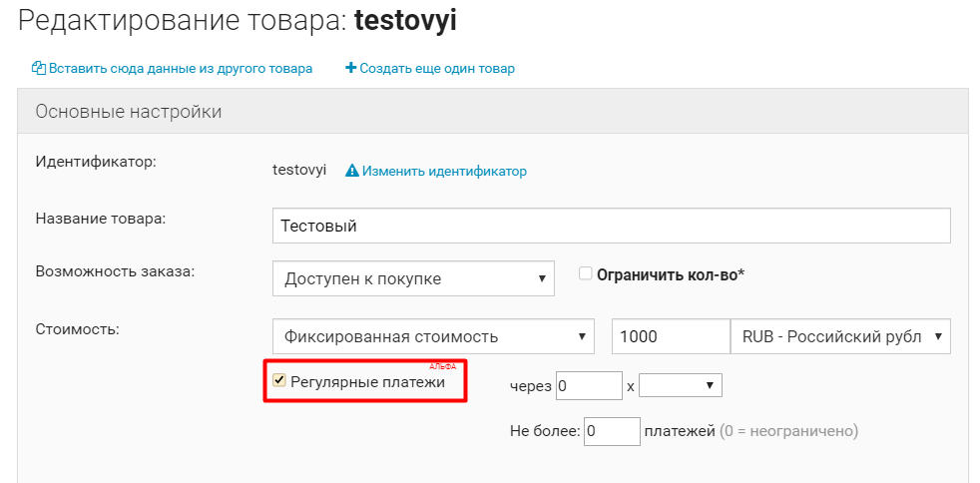Open the "Доступен к покупке" dropdown
The height and width of the screenshot is (483, 980).
413,278
